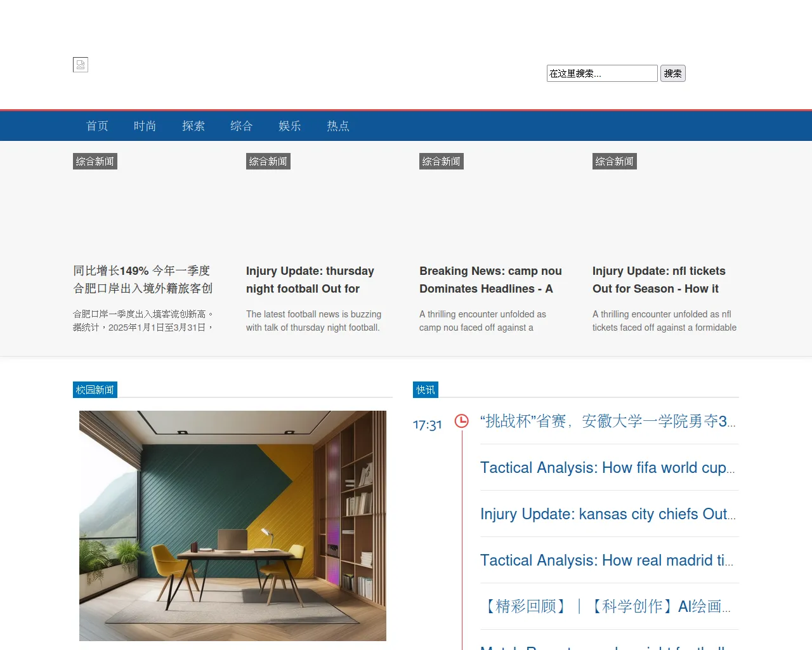Click the 在这里搜索 search input field

click(601, 73)
